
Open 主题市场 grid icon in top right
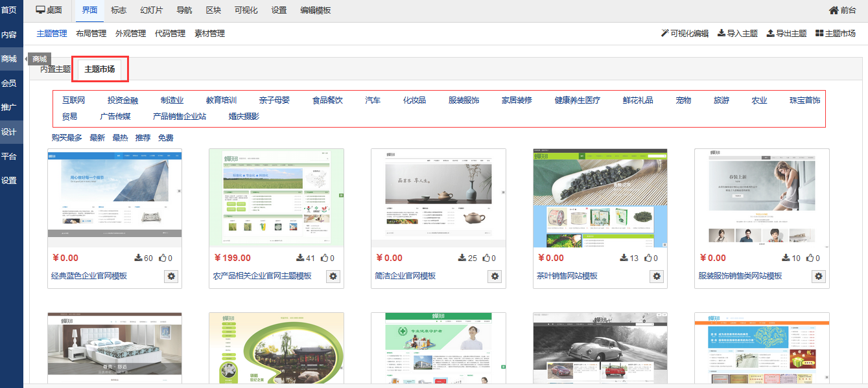(819, 34)
